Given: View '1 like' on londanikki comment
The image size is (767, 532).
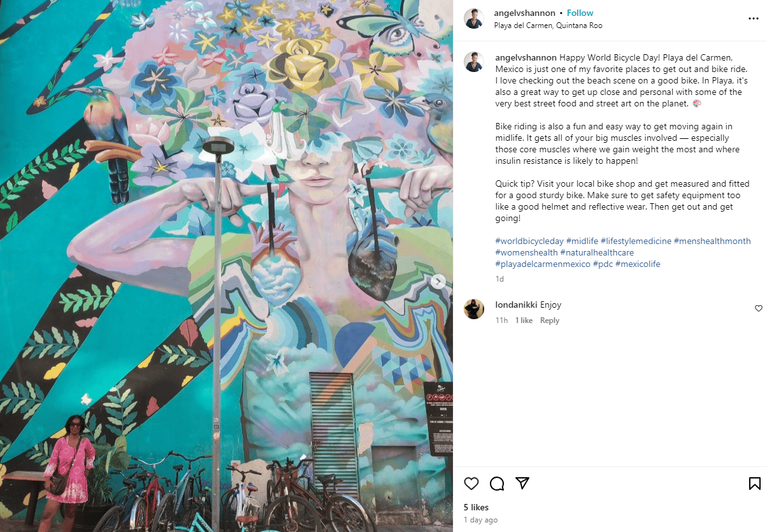Looking at the screenshot, I should click(524, 320).
